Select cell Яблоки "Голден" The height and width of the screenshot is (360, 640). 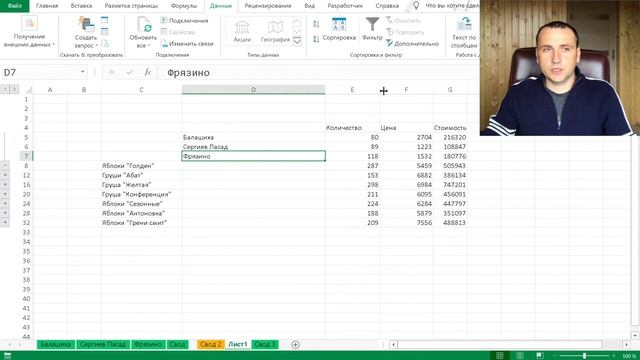coord(141,166)
